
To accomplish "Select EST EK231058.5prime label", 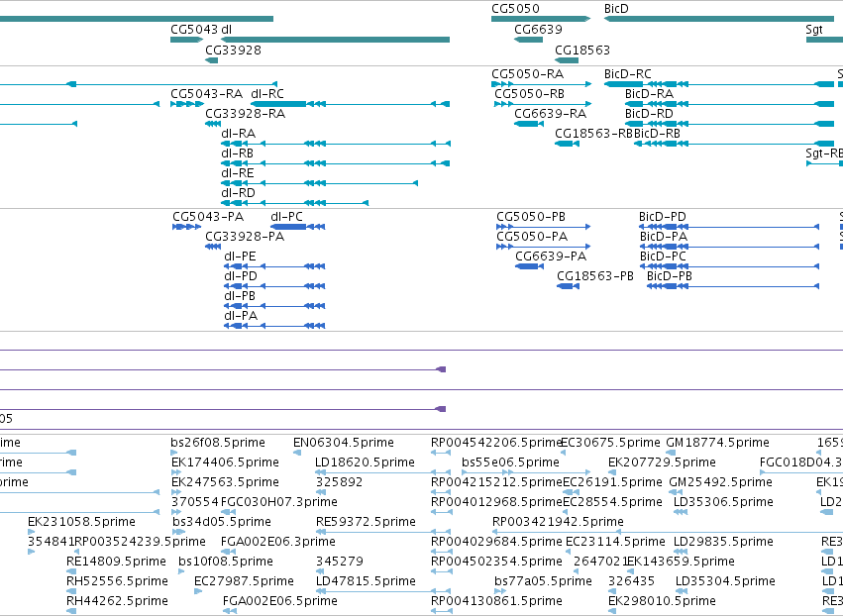I will pyautogui.click(x=81, y=522).
